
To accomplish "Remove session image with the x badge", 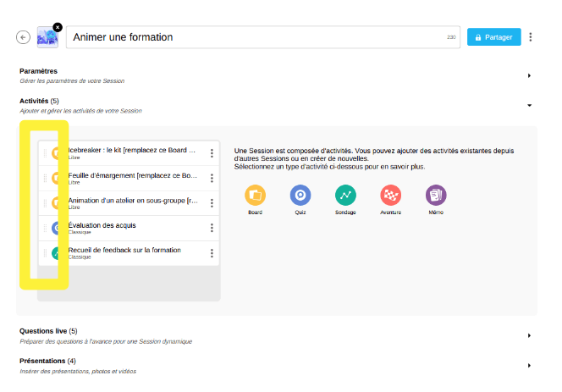I will click(x=58, y=27).
